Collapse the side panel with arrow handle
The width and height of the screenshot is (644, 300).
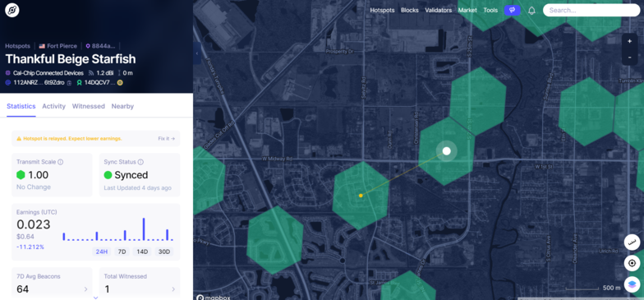point(197,53)
